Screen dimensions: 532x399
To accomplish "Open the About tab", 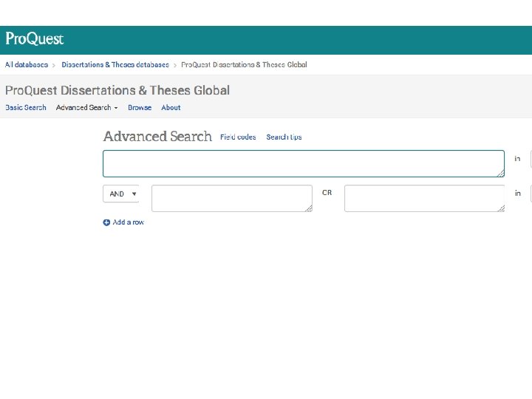I will point(171,108).
